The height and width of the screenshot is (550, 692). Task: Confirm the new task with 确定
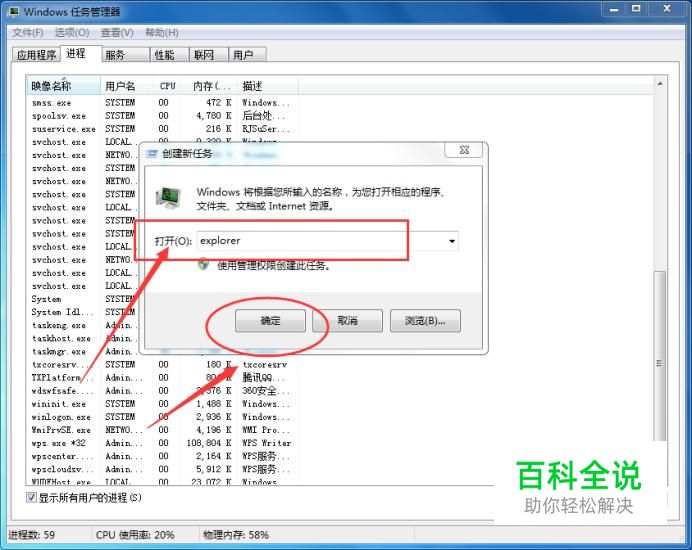[x=270, y=320]
